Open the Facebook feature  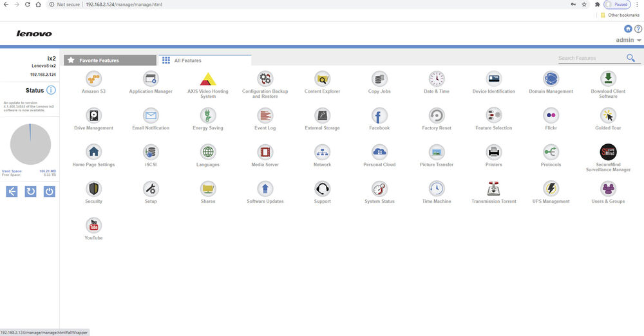pos(379,115)
